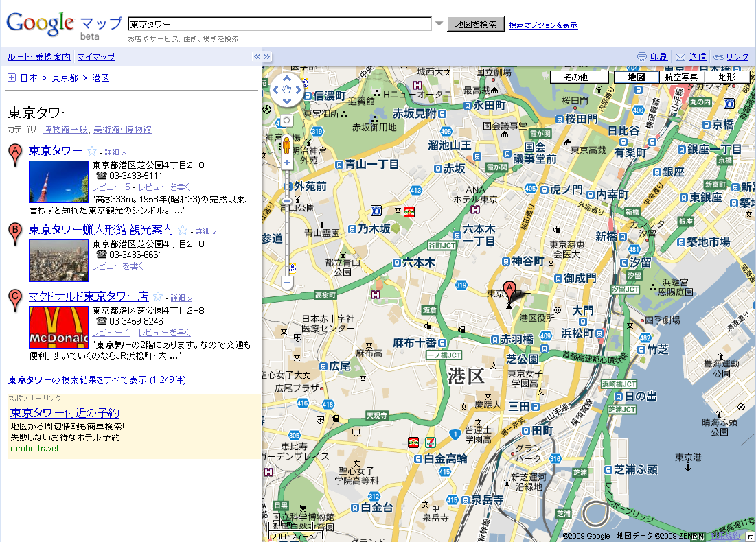Switch to the 地図 map view
The height and width of the screenshot is (542, 756).
click(636, 77)
